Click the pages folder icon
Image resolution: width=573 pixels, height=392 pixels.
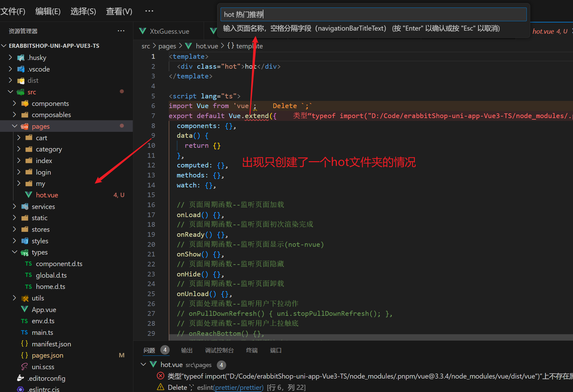(25, 127)
